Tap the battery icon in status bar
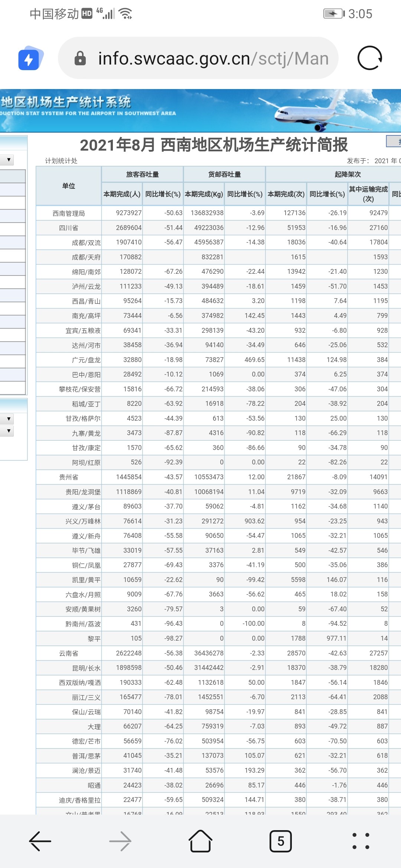Viewport: 401px width, 868px height. pos(333,14)
